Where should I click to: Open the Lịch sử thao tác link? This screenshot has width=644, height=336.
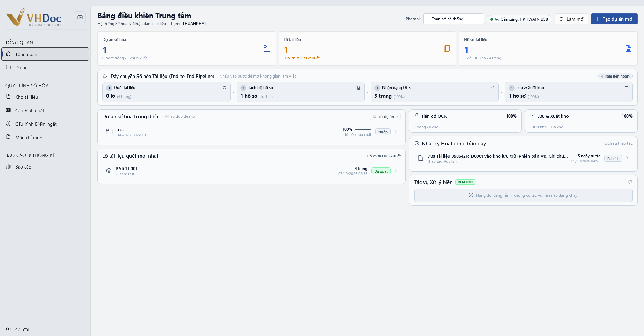tap(618, 143)
